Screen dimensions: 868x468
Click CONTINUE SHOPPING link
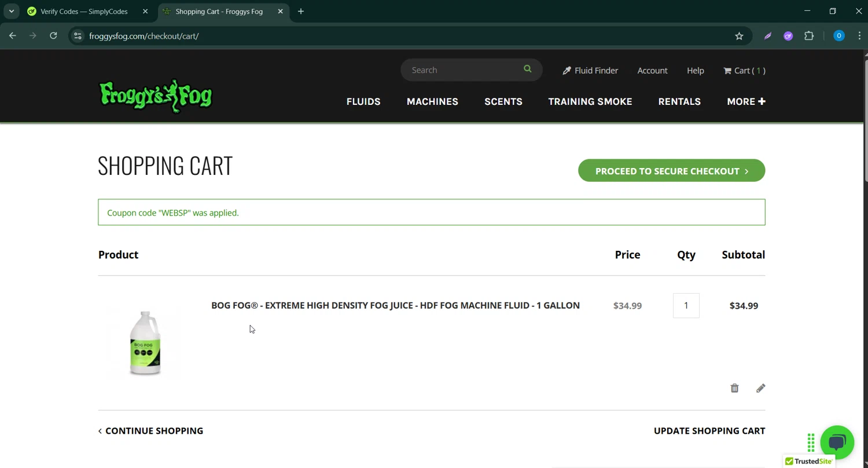tap(150, 431)
